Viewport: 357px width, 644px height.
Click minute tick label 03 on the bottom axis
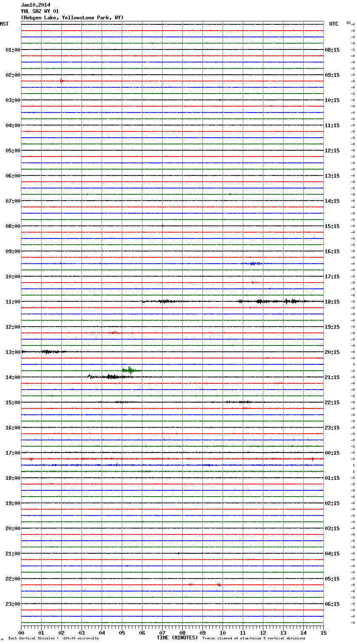81,633
